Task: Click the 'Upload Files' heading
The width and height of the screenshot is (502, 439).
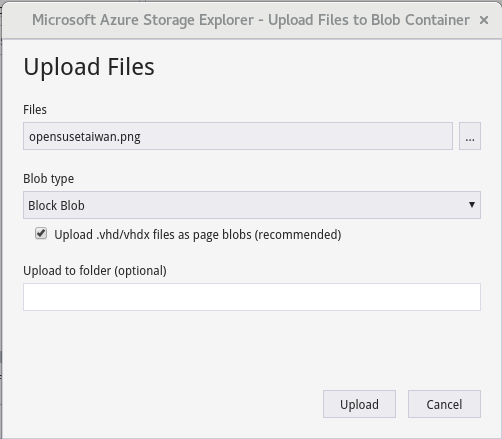Action: click(89, 67)
